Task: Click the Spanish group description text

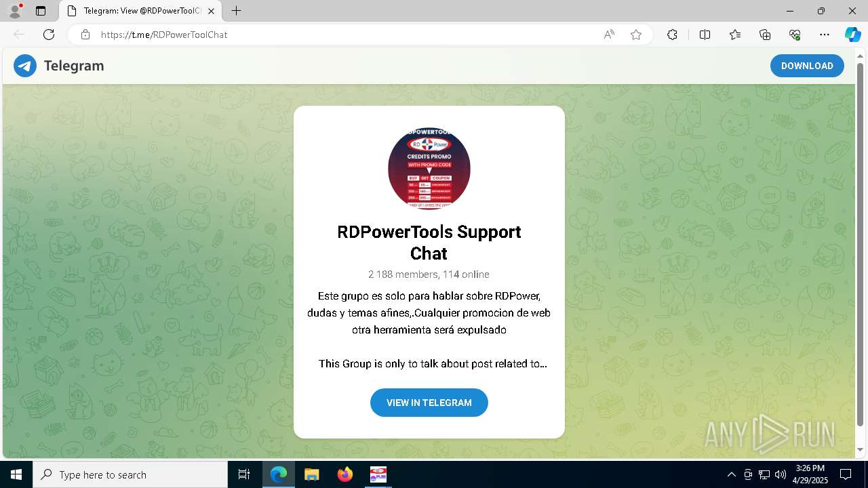Action: click(429, 313)
